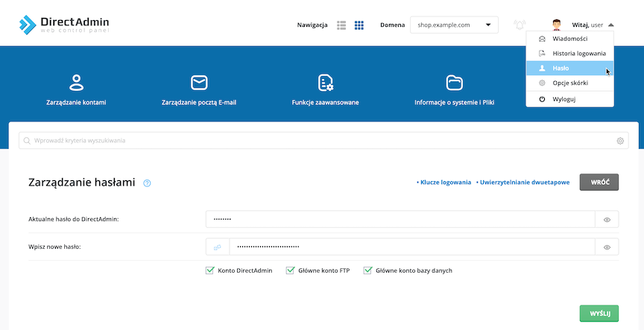The width and height of the screenshot is (644, 330).
Task: Switch to list navigation view icon
Action: click(341, 25)
